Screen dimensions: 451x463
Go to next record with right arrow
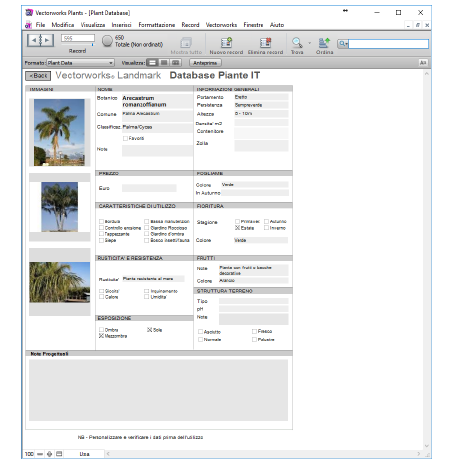(47, 40)
